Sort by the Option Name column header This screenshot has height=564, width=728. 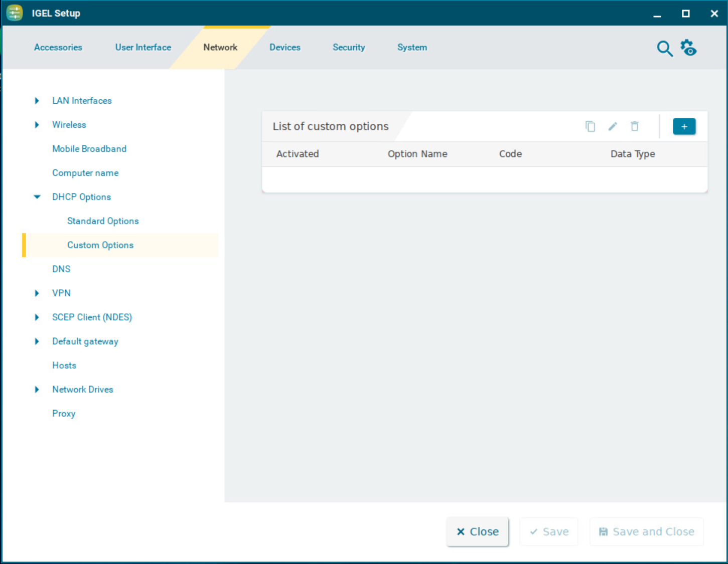[x=417, y=154]
